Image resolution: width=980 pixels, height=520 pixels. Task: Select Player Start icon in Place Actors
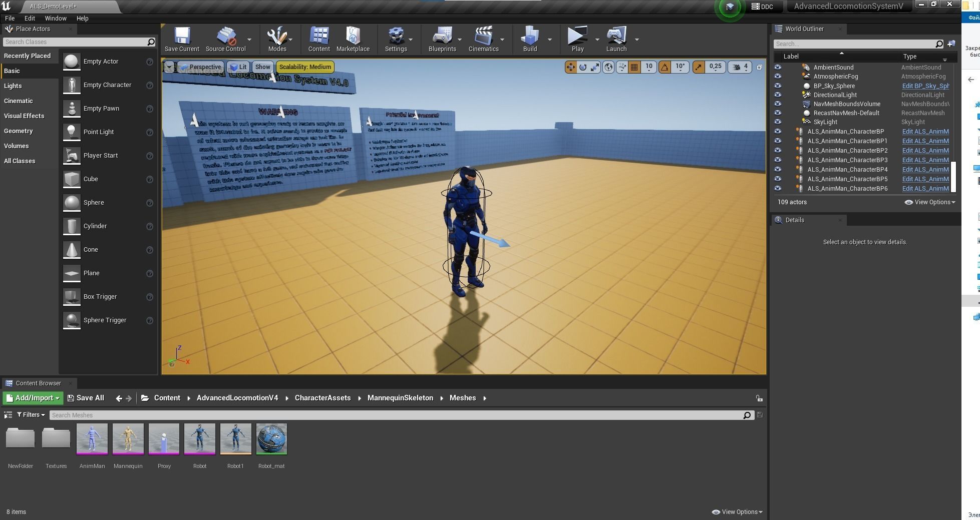(72, 156)
